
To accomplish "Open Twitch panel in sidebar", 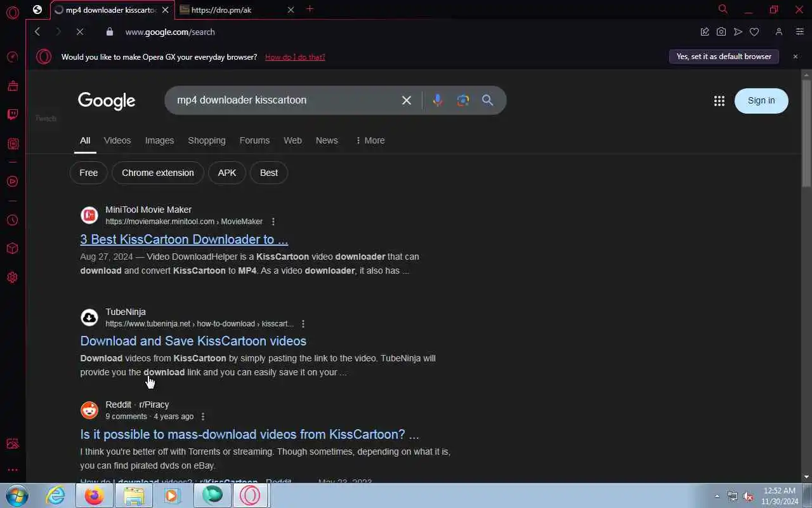I will pyautogui.click(x=12, y=115).
